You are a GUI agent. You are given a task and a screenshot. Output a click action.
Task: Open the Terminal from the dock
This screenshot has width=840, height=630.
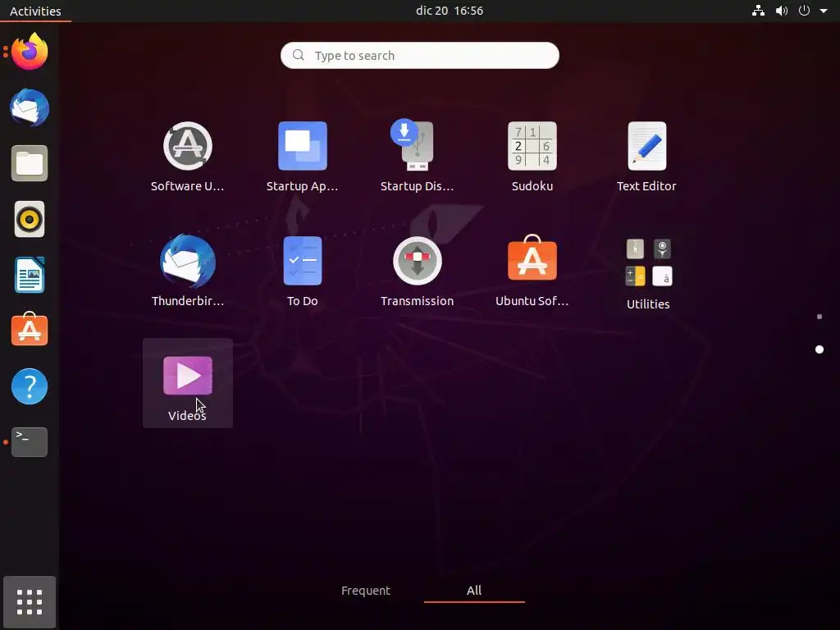tap(30, 442)
